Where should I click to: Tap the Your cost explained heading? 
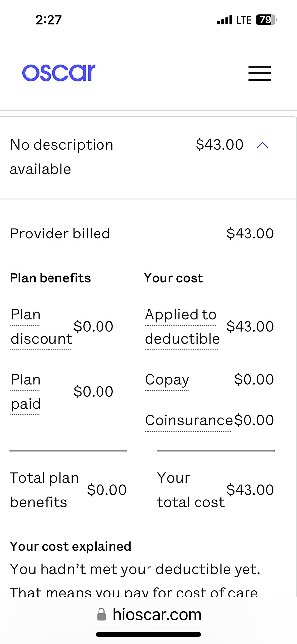pos(71,546)
